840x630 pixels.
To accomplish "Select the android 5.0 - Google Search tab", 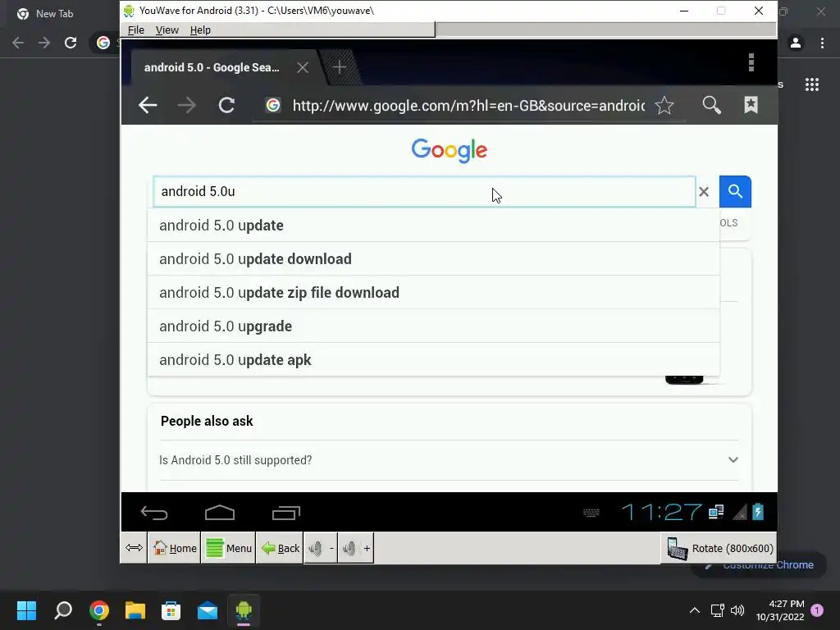I will coord(212,67).
